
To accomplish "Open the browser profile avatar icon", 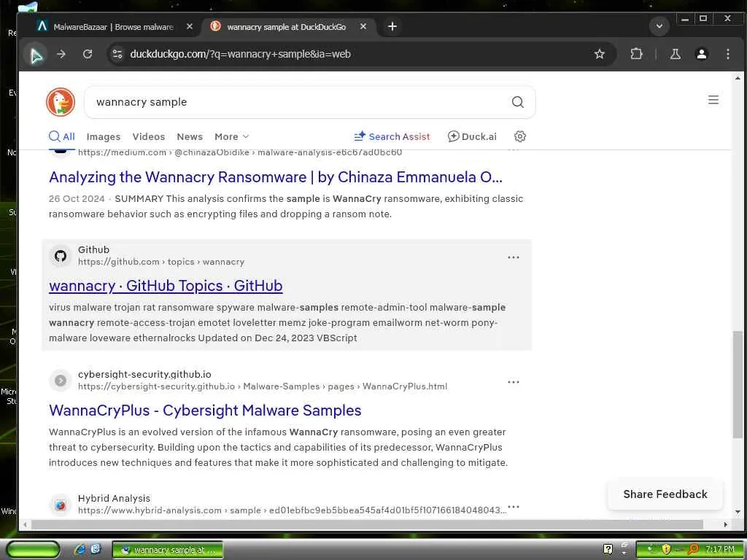I will click(701, 54).
